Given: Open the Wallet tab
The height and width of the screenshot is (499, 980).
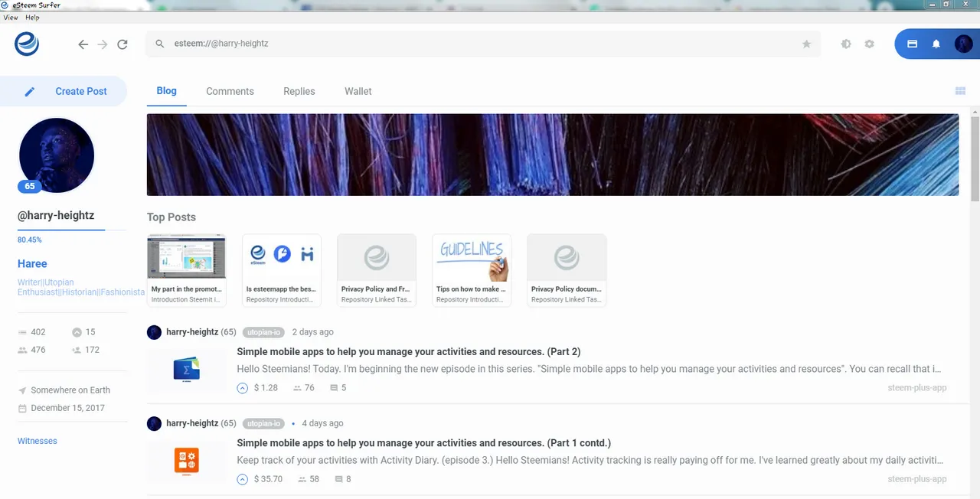Looking at the screenshot, I should coord(358,91).
